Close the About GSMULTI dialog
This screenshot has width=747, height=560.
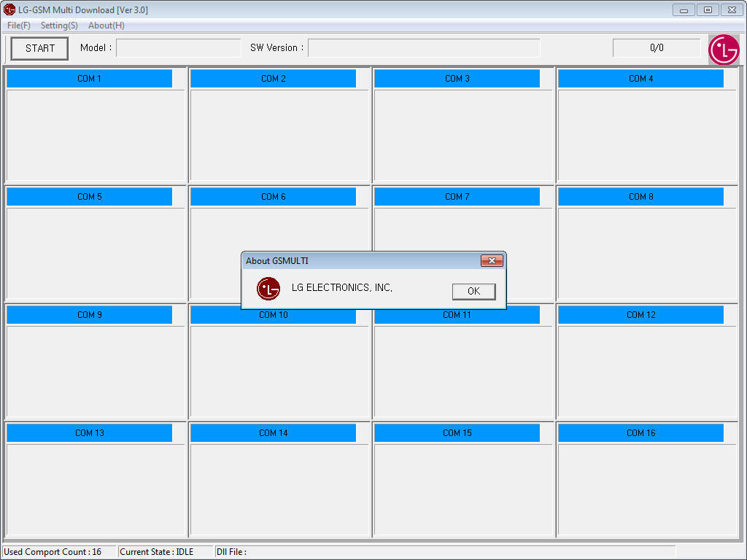click(492, 261)
